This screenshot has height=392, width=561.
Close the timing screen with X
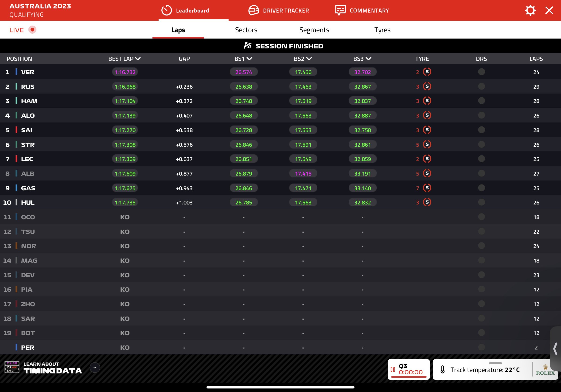(x=549, y=11)
